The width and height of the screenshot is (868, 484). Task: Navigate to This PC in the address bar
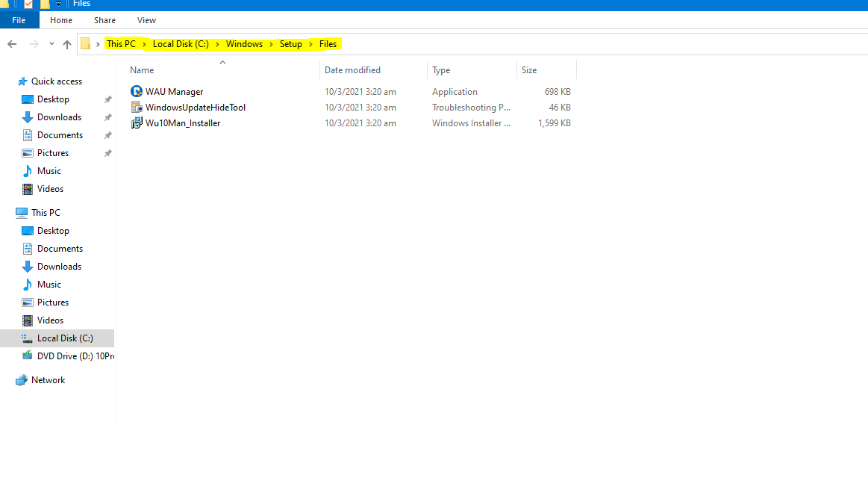tap(121, 44)
